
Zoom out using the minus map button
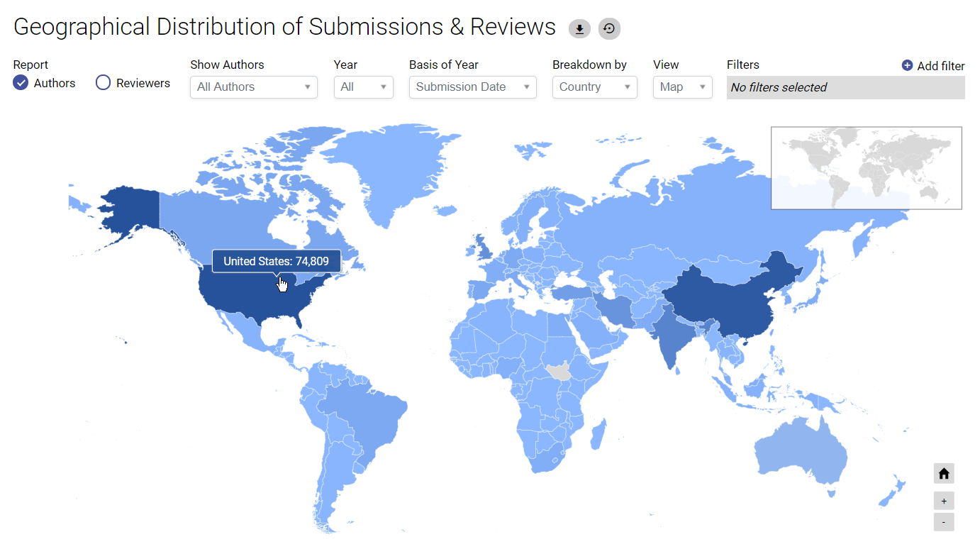[x=944, y=522]
